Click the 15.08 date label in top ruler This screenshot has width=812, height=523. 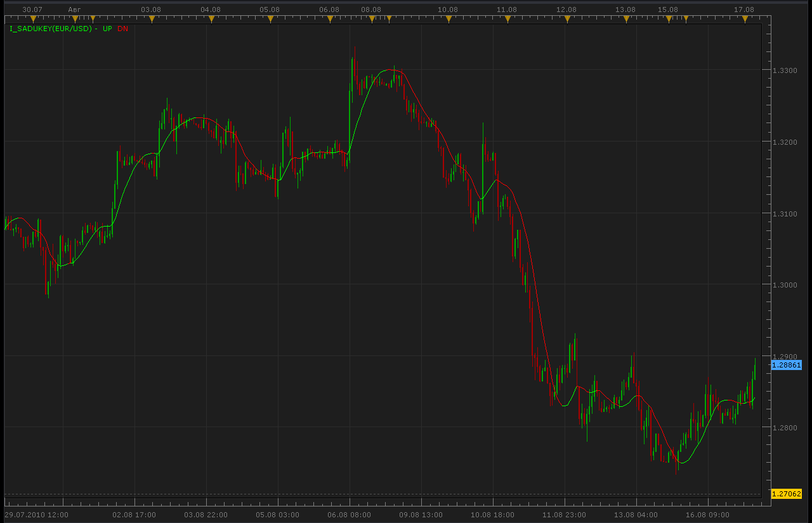(x=667, y=10)
